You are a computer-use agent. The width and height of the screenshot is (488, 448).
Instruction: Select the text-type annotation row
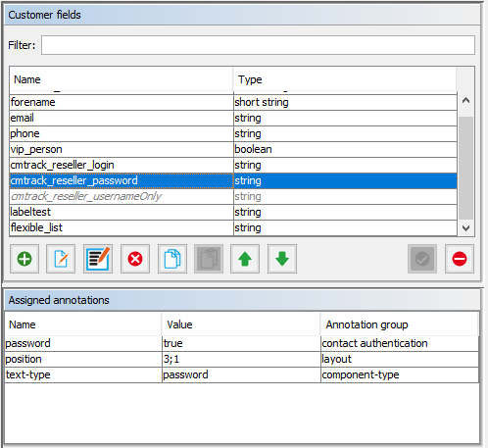242,374
